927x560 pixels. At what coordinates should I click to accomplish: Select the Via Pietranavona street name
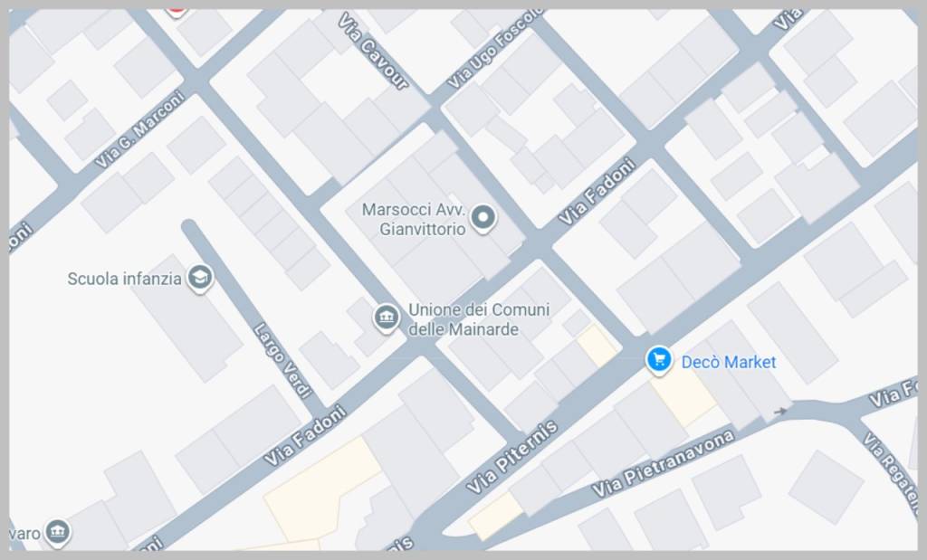pos(663,464)
